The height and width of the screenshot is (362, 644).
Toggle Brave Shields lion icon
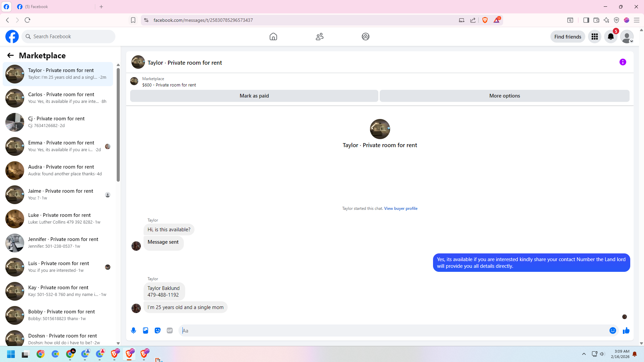(x=485, y=20)
